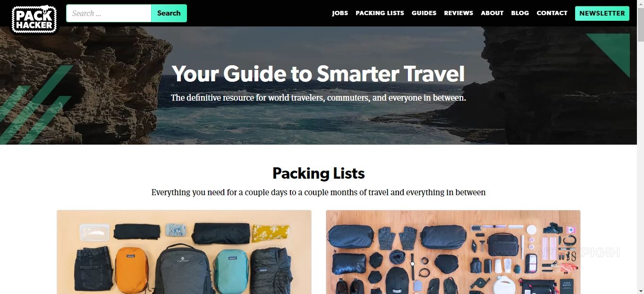Open the Jobs menu item
The image size is (644, 294).
click(x=340, y=13)
